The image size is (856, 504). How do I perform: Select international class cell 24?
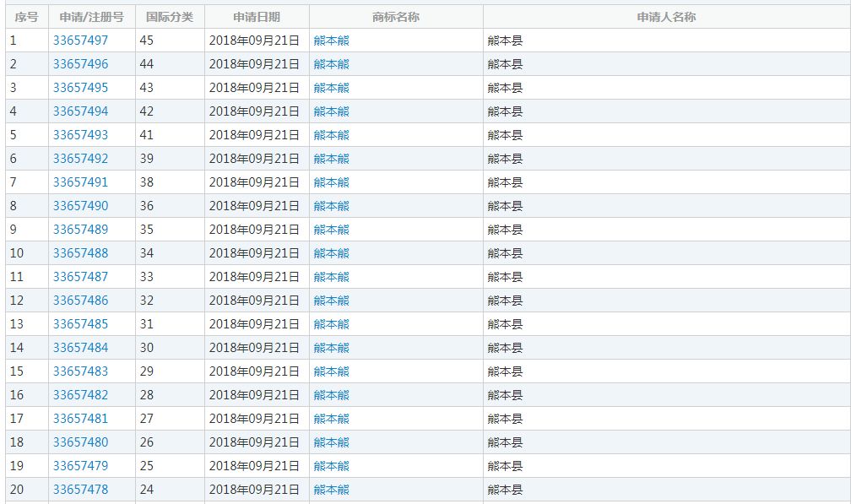coord(170,490)
